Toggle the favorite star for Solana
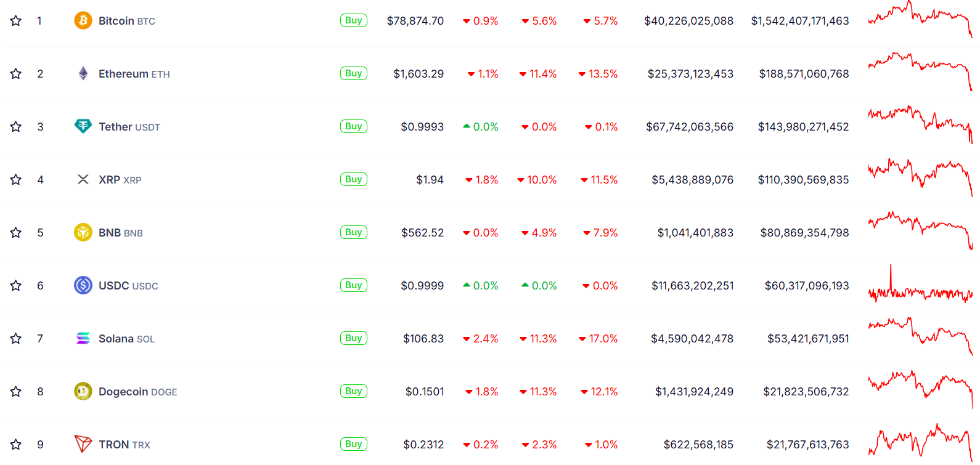The image size is (980, 465). click(16, 339)
